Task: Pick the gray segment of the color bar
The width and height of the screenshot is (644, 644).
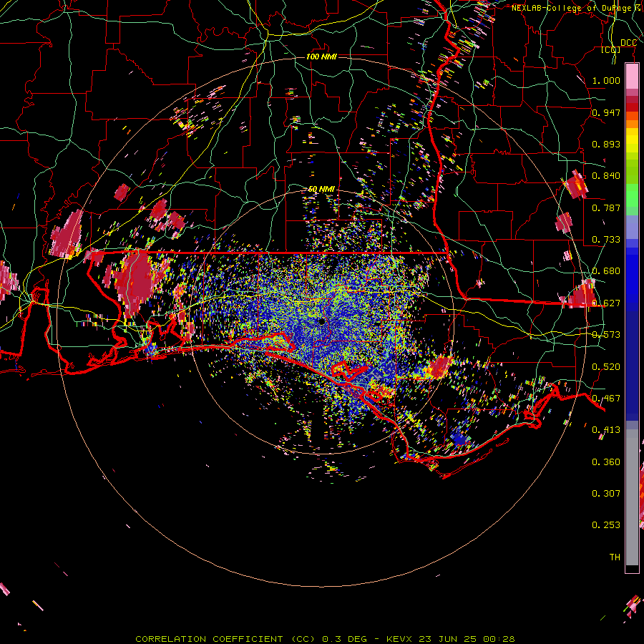Action: (632, 497)
